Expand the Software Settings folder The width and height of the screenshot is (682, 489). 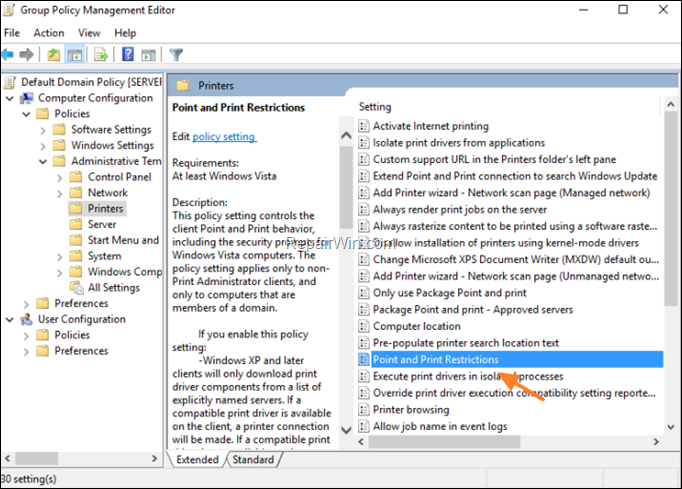tap(43, 130)
